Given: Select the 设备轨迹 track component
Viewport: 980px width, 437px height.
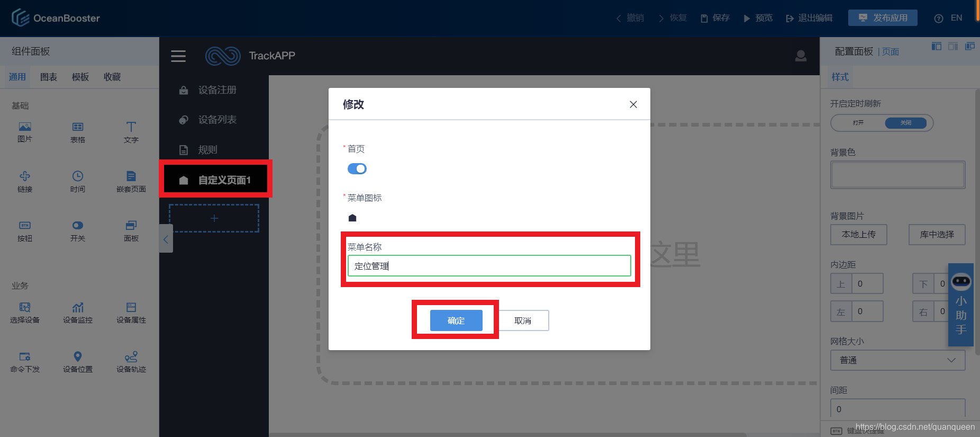Looking at the screenshot, I should pyautogui.click(x=131, y=362).
